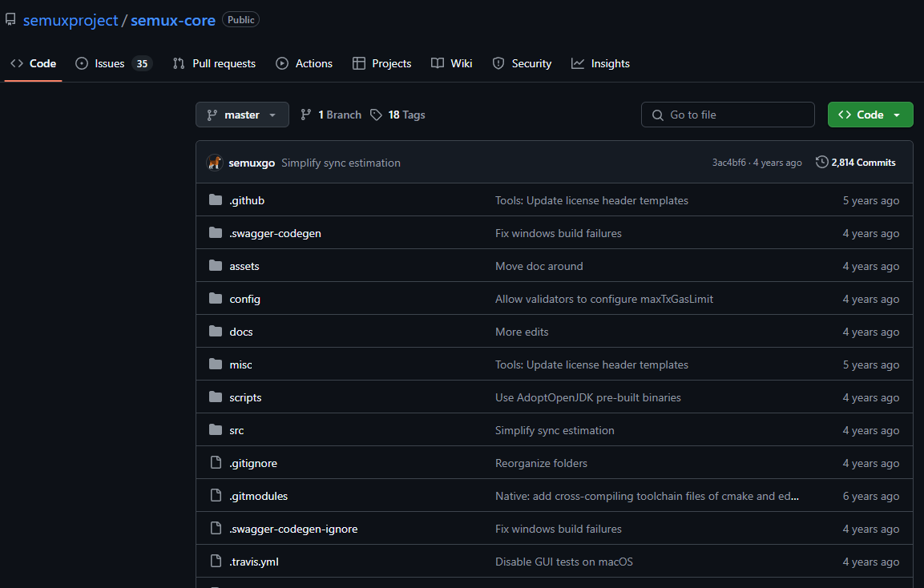Click the Pull requests icon
This screenshot has height=588, width=924.
179,63
